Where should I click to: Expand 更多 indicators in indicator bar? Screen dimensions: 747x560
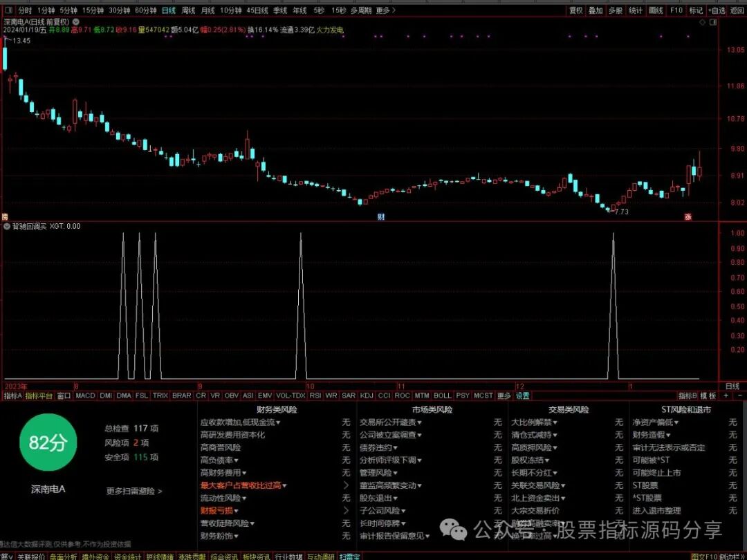pyautogui.click(x=504, y=395)
